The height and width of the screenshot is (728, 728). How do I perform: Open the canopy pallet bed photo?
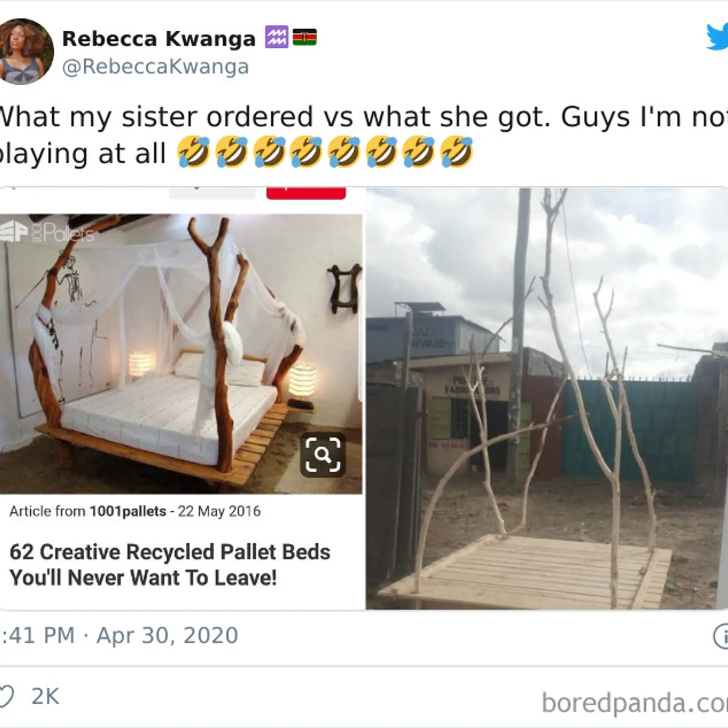tap(181, 354)
